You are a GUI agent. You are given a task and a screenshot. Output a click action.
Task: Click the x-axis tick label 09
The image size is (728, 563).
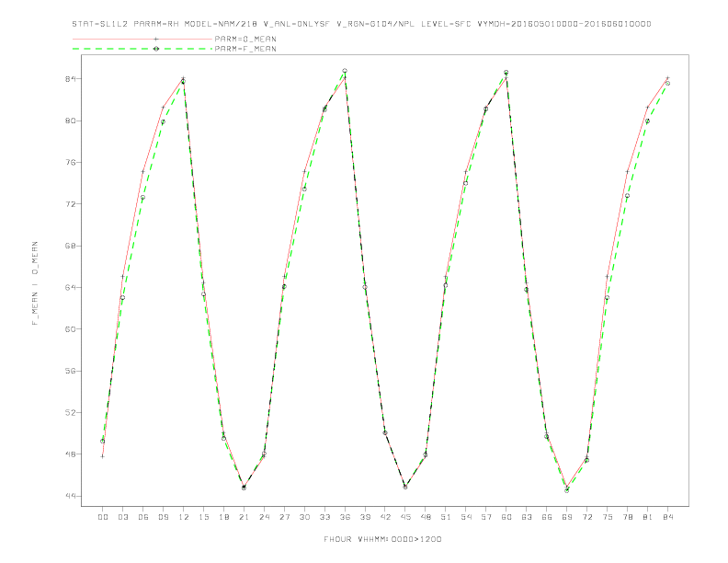click(163, 517)
